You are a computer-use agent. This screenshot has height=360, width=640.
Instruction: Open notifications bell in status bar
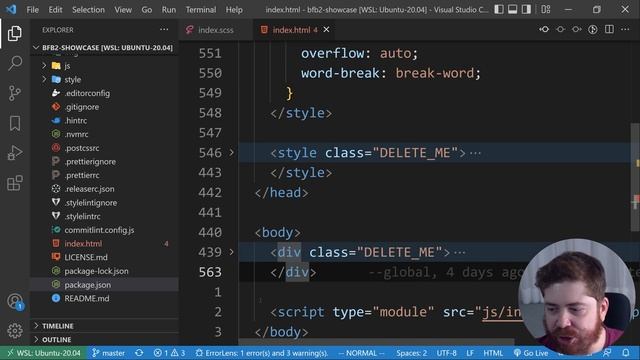pos(626,353)
